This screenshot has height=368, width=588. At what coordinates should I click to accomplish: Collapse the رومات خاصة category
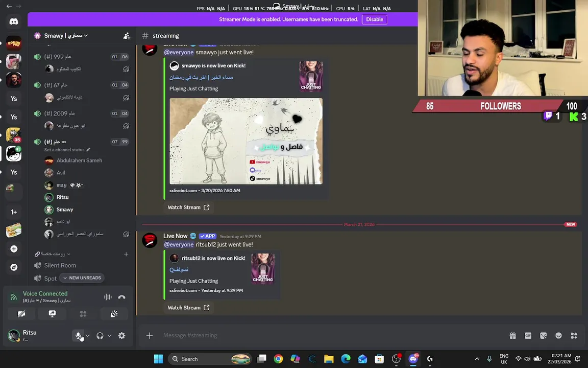point(53,254)
